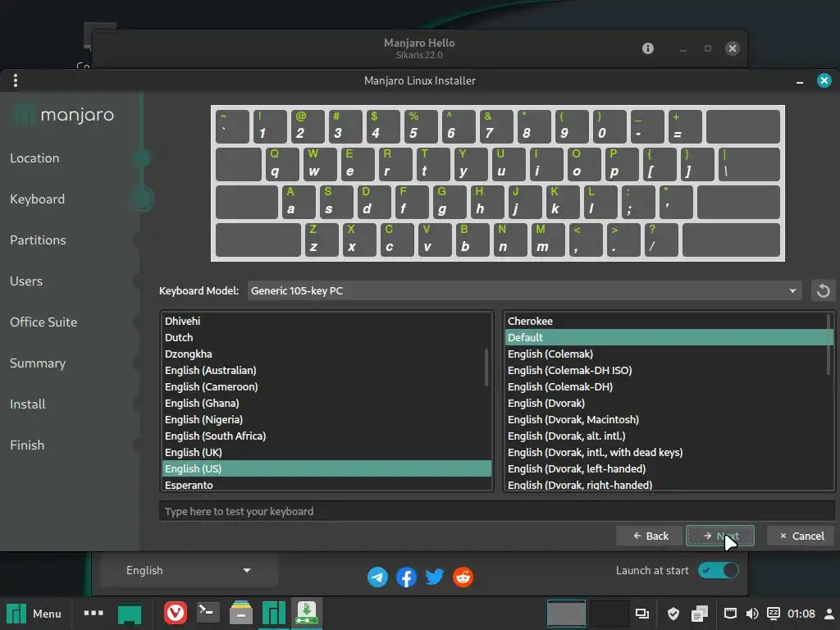This screenshot has width=840, height=630.
Task: Open the Manjaro Menu button in taskbar
Action: point(34,614)
